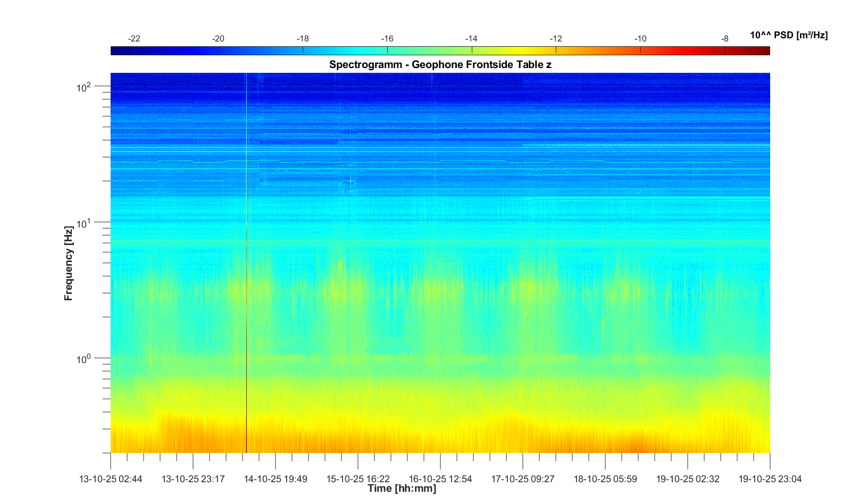This screenshot has width=851, height=504.
Task: Click the -22 colorbar tick label
Action: tap(134, 39)
